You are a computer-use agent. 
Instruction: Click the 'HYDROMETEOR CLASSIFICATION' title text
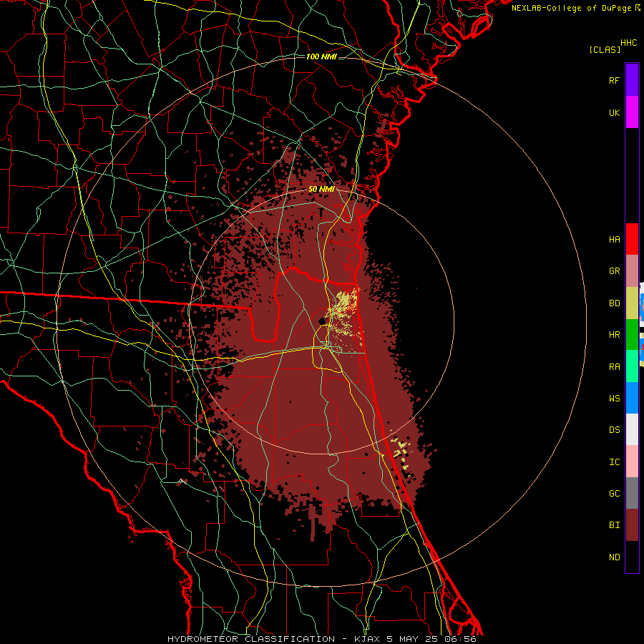click(x=251, y=639)
